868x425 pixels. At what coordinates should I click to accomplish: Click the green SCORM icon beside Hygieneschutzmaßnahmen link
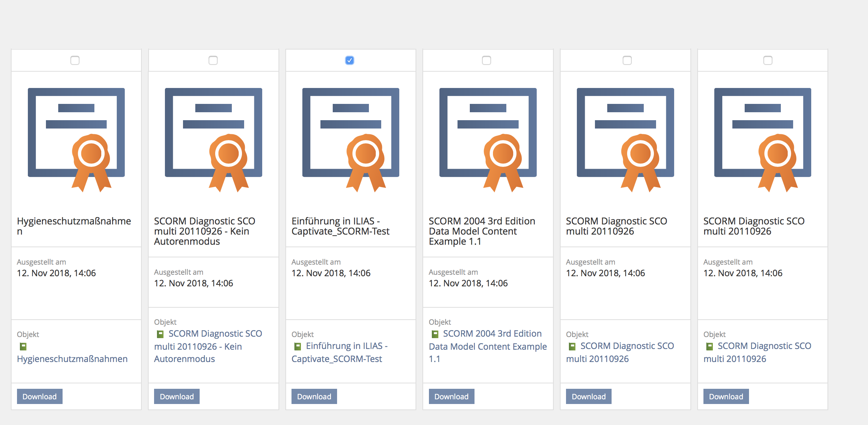(x=23, y=346)
